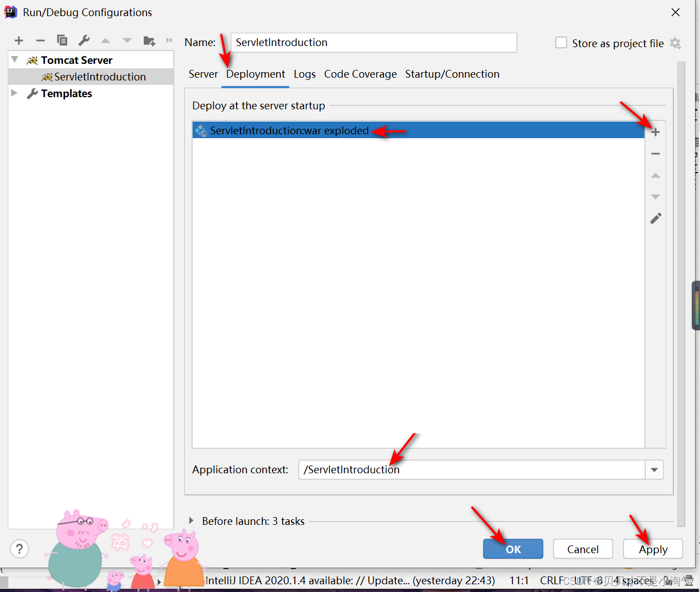This screenshot has width=700, height=592.
Task: Open Application context dropdown arrow
Action: [x=654, y=469]
